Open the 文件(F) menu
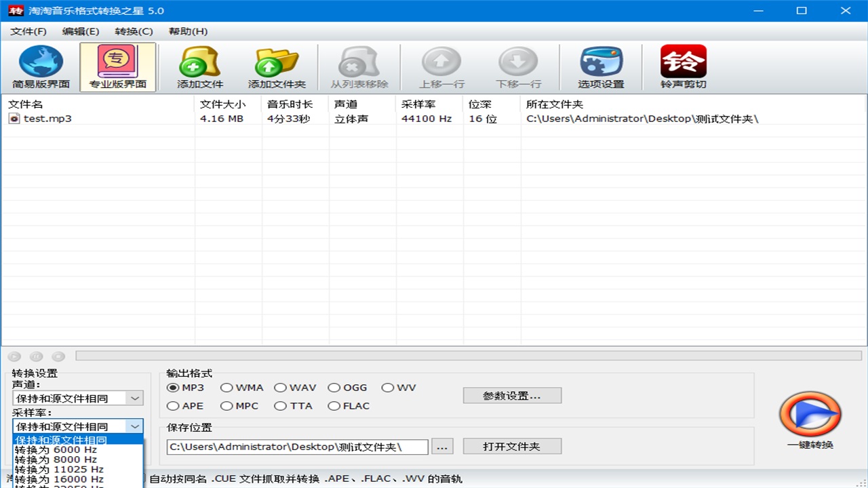The height and width of the screenshot is (488, 868). (x=28, y=31)
